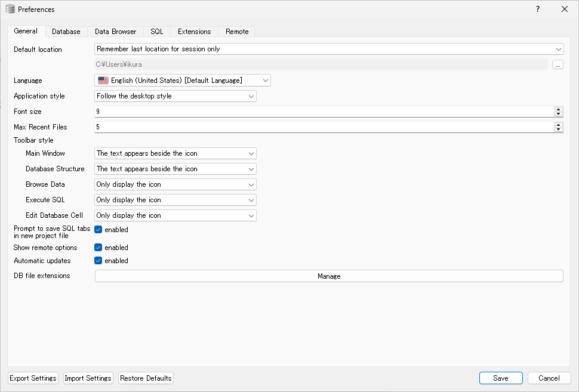Click the browse "..." button for default location
This screenshot has width=579, height=392.
tap(558, 64)
